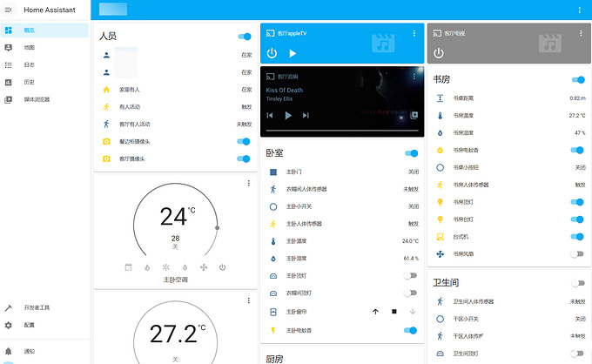Select the schedule mode icon on 主卧空调

point(128,267)
